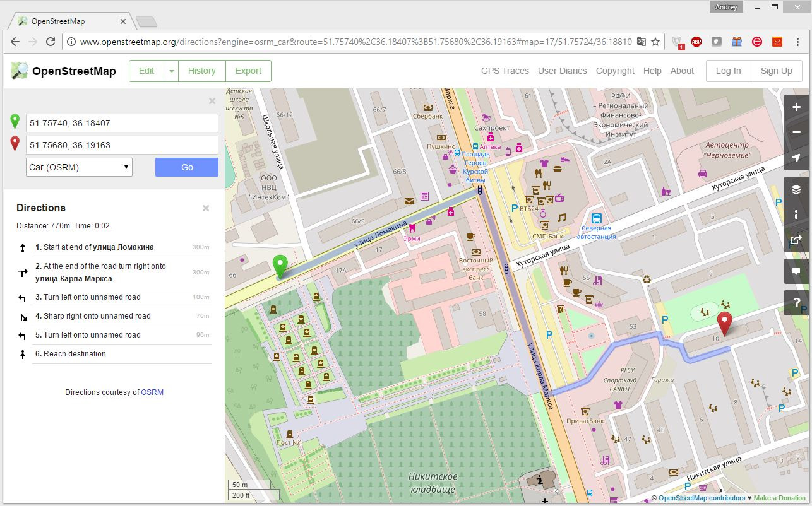
Task: Open the Translate page icon
Action: pyautogui.click(x=641, y=42)
